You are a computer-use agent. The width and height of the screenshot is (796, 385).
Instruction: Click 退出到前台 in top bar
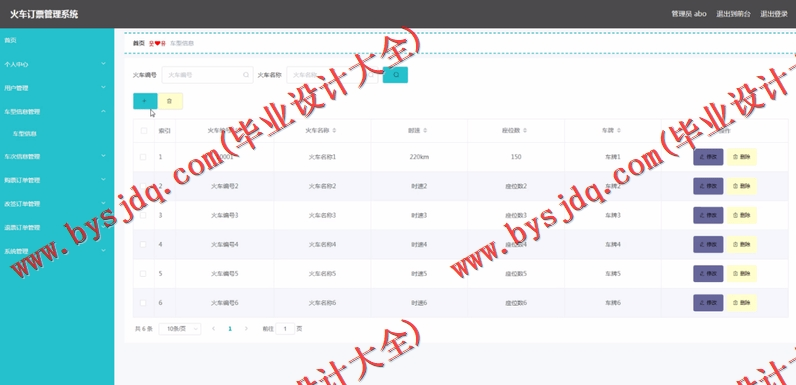point(733,14)
